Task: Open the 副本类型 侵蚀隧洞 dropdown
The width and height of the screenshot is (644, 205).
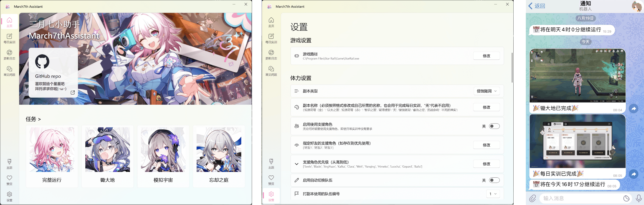Action: pos(486,91)
